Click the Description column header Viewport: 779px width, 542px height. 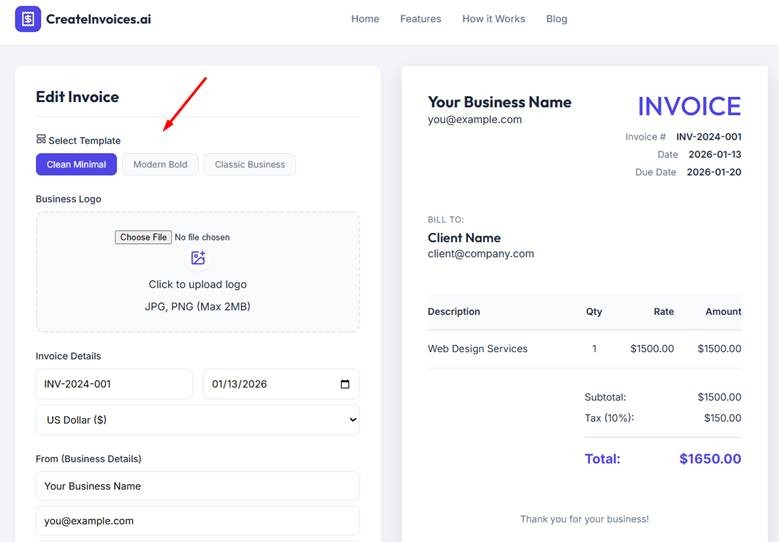tap(454, 311)
